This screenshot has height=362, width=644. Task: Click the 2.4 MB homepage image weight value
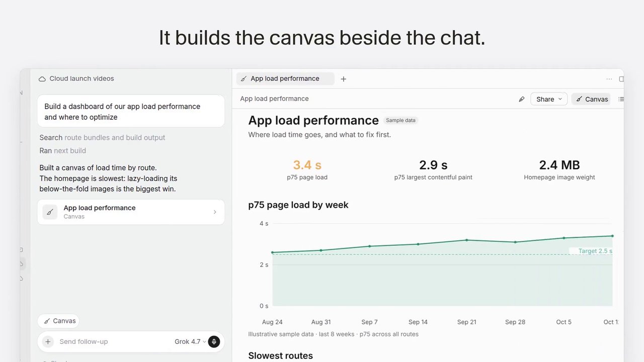[x=559, y=165]
